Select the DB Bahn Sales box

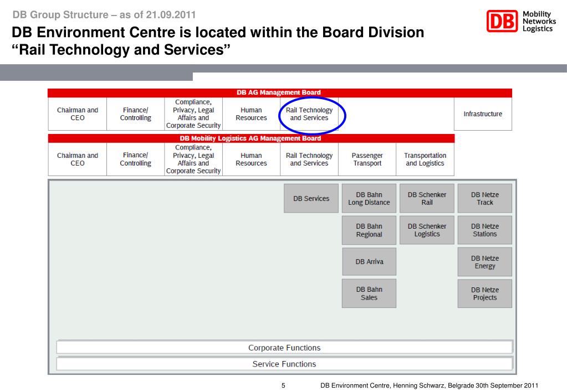pos(369,293)
